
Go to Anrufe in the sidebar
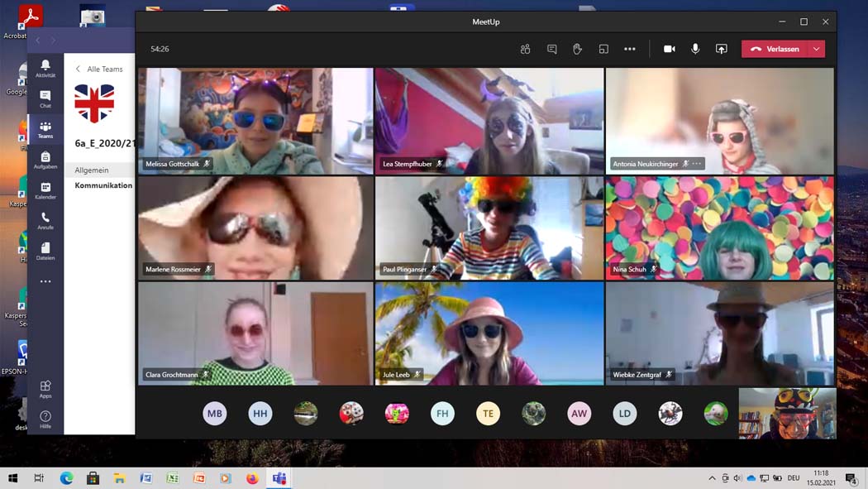coord(45,221)
